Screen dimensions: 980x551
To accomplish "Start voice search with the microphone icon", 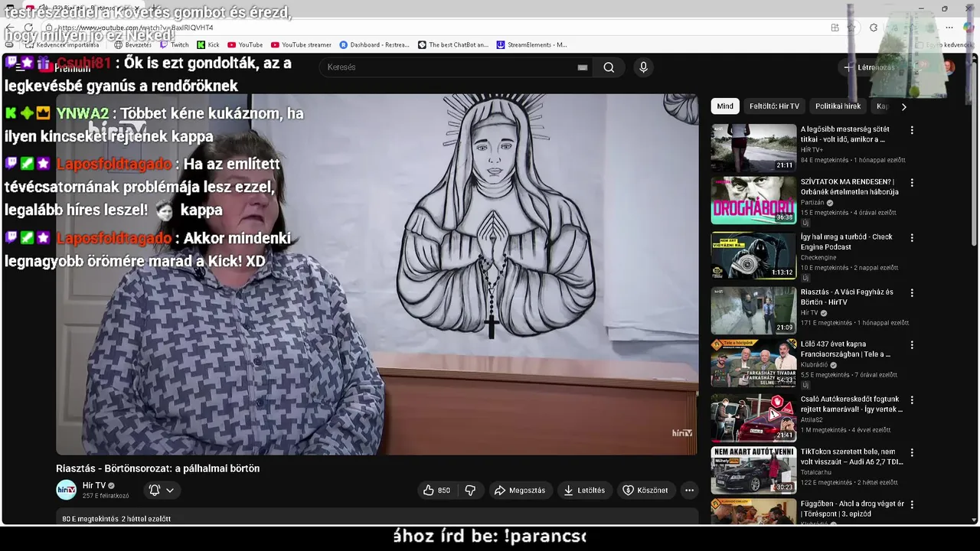I will click(x=643, y=67).
